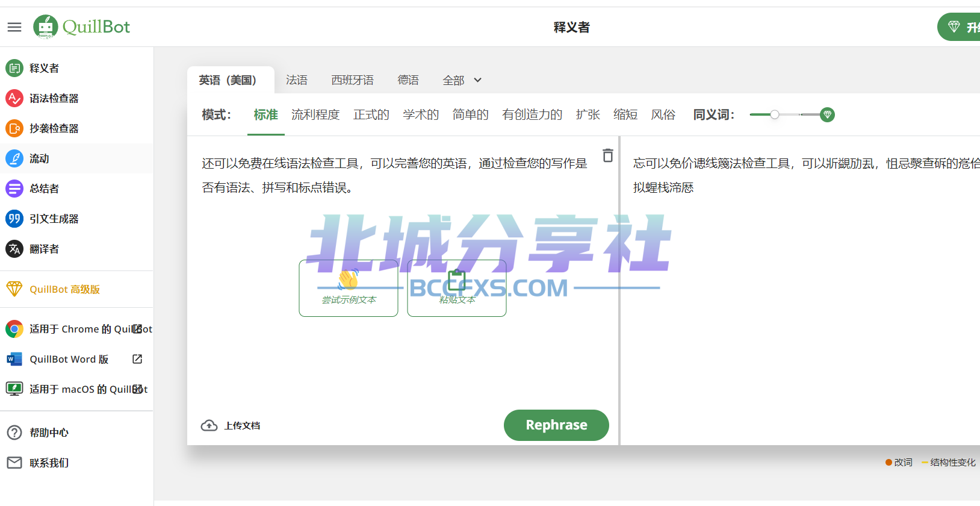Click the 联系我们 envelope icon
980x506 pixels.
point(14,463)
